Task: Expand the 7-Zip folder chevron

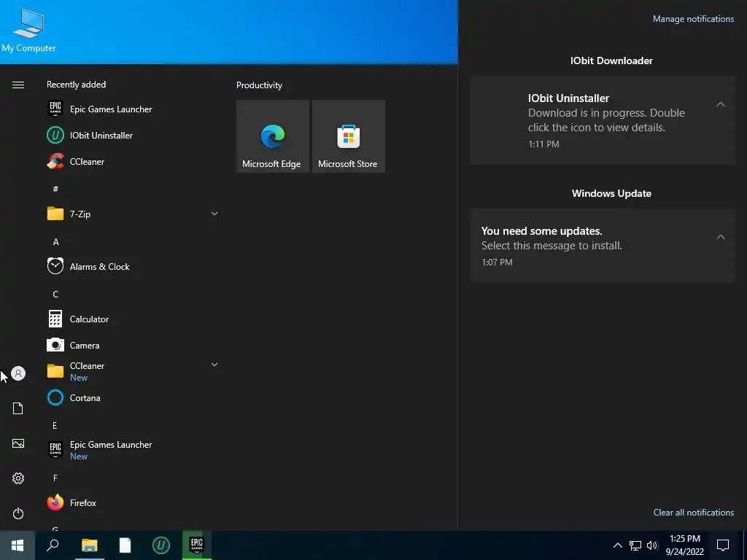Action: coord(214,214)
